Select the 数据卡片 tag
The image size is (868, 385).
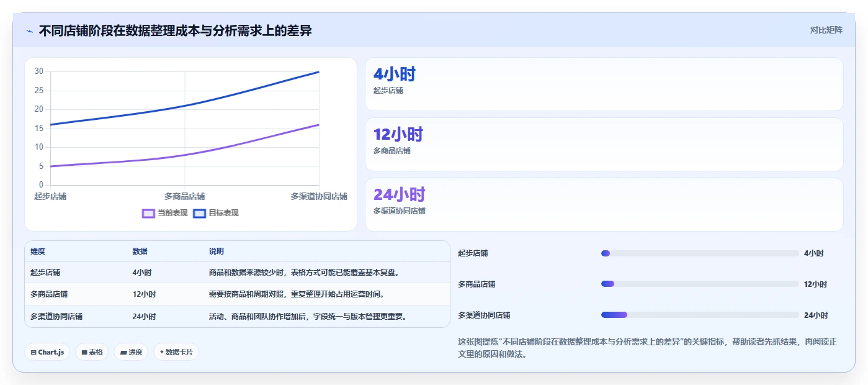click(176, 352)
